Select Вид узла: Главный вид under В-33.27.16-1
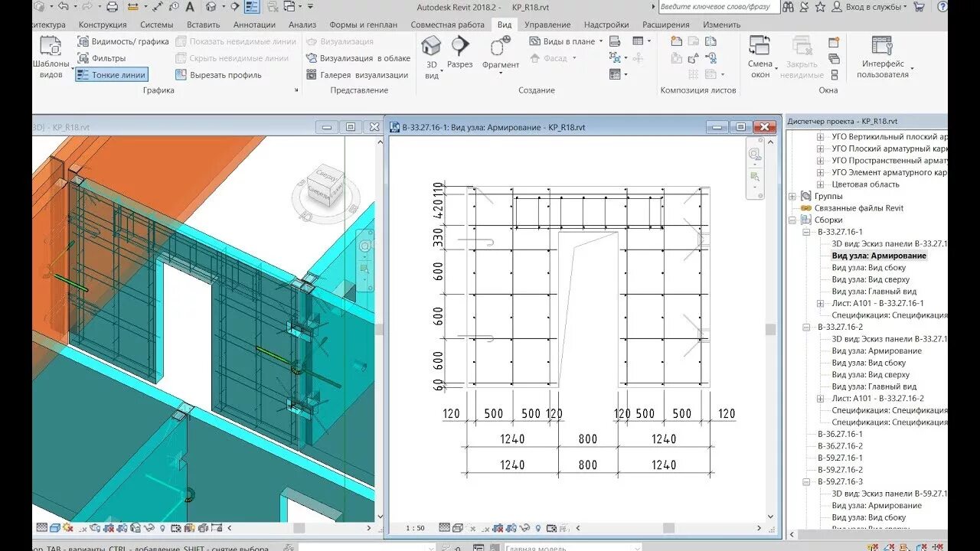This screenshot has height=551, width=980. pos(874,292)
